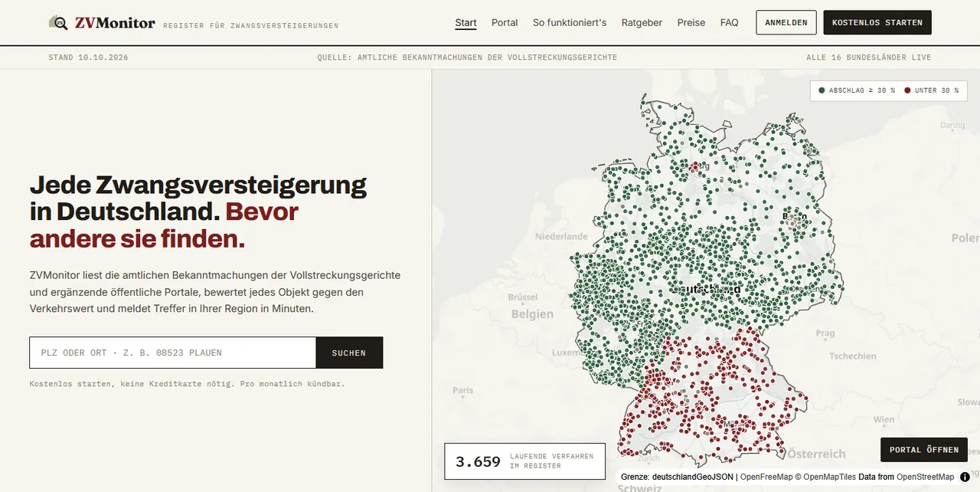Viewport: 980px width, 492px height.
Task: Open map attribution info icon
Action: pos(965,477)
